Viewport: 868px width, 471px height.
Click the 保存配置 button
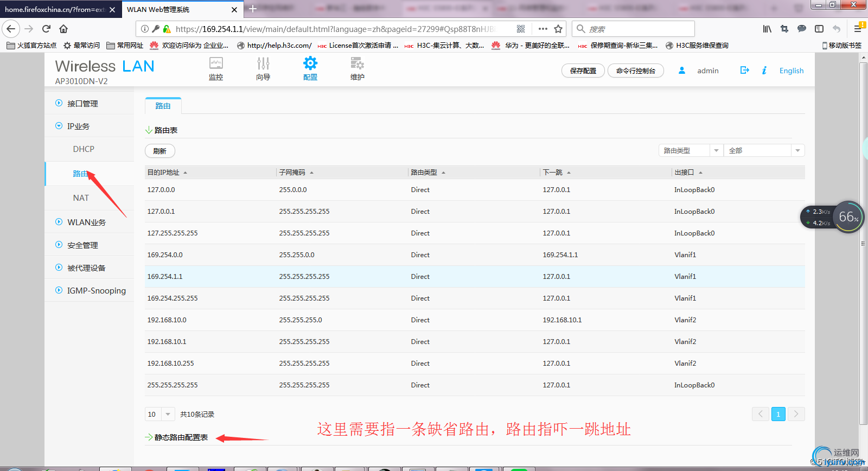pyautogui.click(x=583, y=71)
